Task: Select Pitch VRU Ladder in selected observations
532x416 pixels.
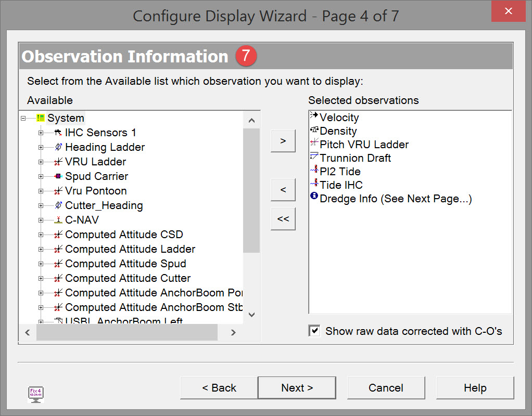Action: pos(364,145)
